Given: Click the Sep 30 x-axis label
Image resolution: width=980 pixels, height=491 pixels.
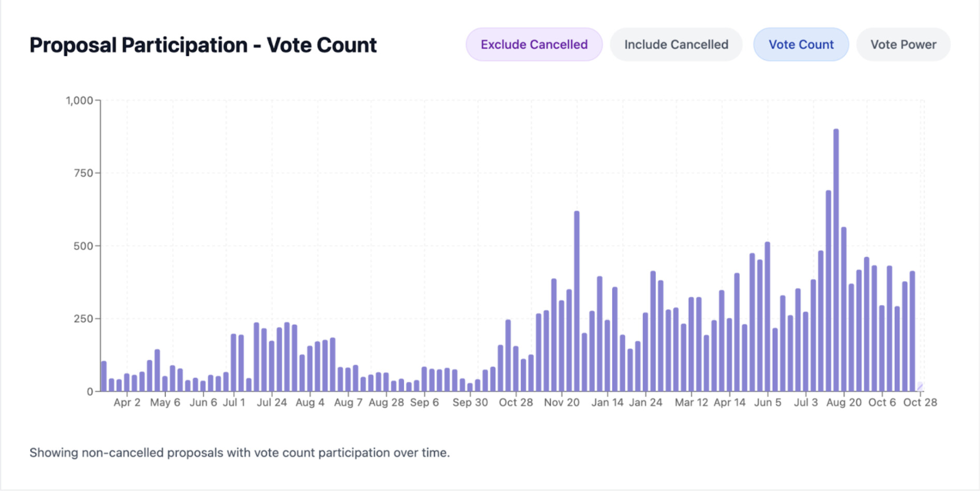Looking at the screenshot, I should point(470,402).
